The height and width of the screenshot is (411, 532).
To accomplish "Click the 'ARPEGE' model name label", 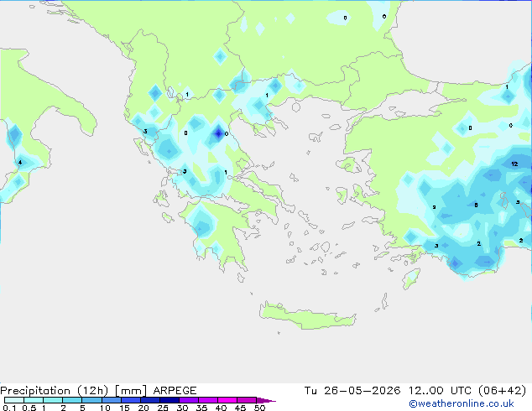I will (x=175, y=391).
